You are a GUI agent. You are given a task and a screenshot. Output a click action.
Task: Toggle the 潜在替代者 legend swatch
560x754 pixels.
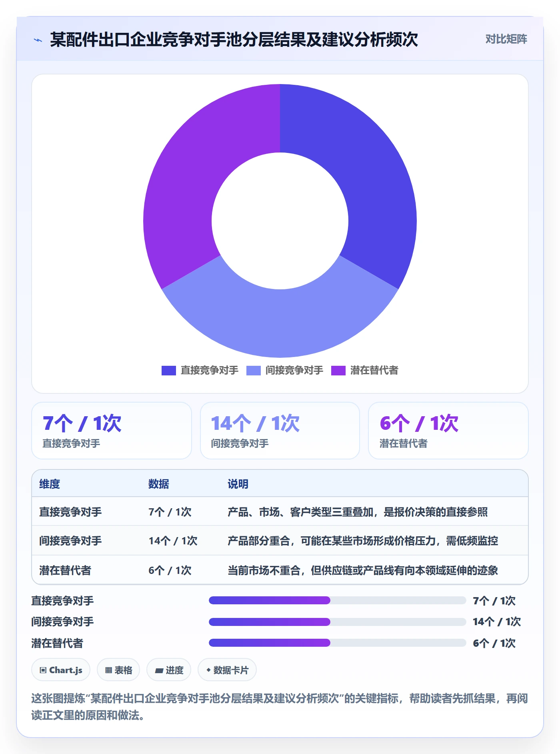click(x=338, y=371)
